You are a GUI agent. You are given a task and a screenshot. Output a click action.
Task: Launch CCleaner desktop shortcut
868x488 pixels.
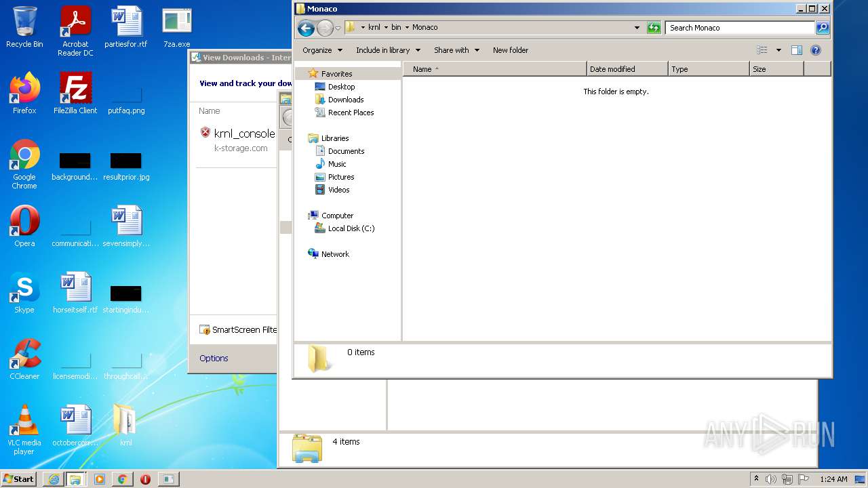pyautogui.click(x=24, y=359)
